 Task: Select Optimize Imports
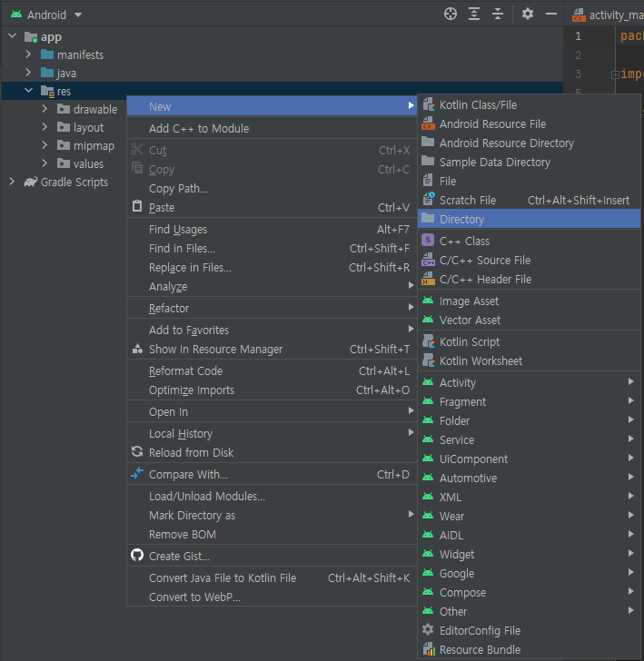(x=272, y=390)
